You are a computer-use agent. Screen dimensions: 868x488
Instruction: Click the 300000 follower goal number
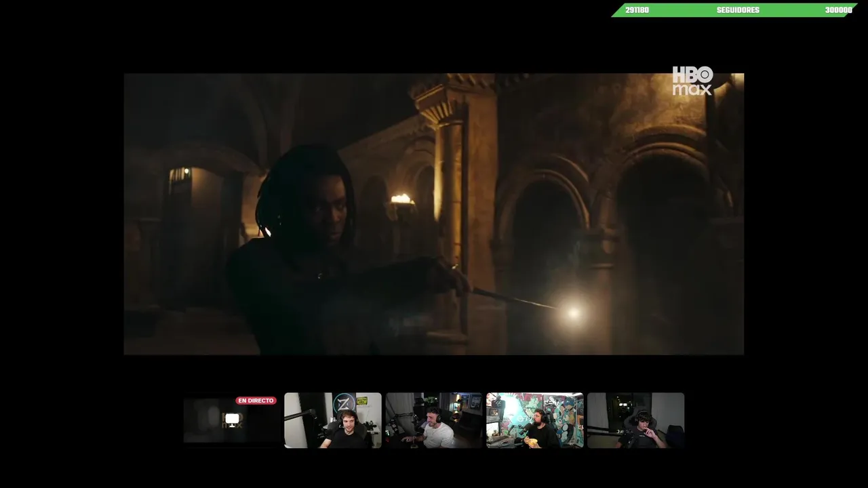pos(838,10)
